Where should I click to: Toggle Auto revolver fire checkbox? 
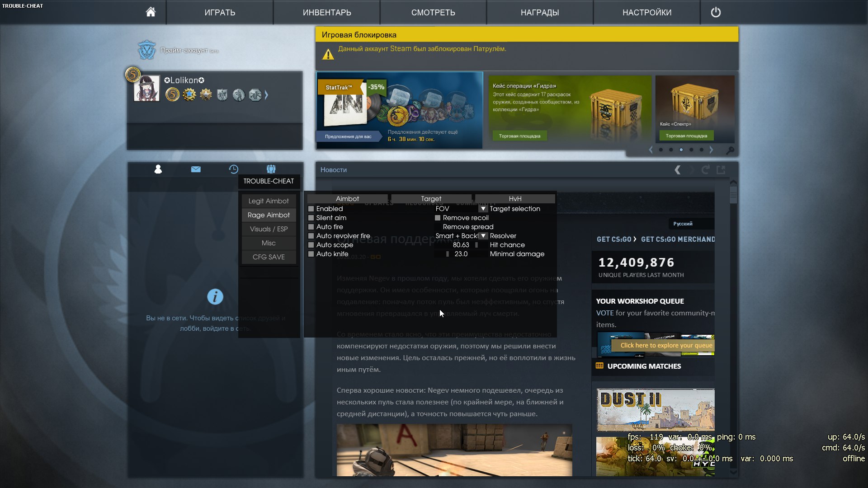click(311, 236)
